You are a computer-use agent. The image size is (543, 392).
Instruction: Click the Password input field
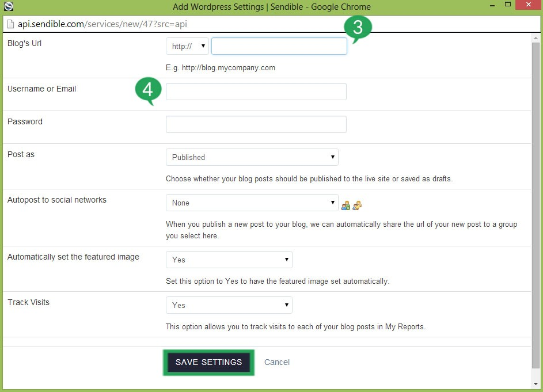(256, 124)
